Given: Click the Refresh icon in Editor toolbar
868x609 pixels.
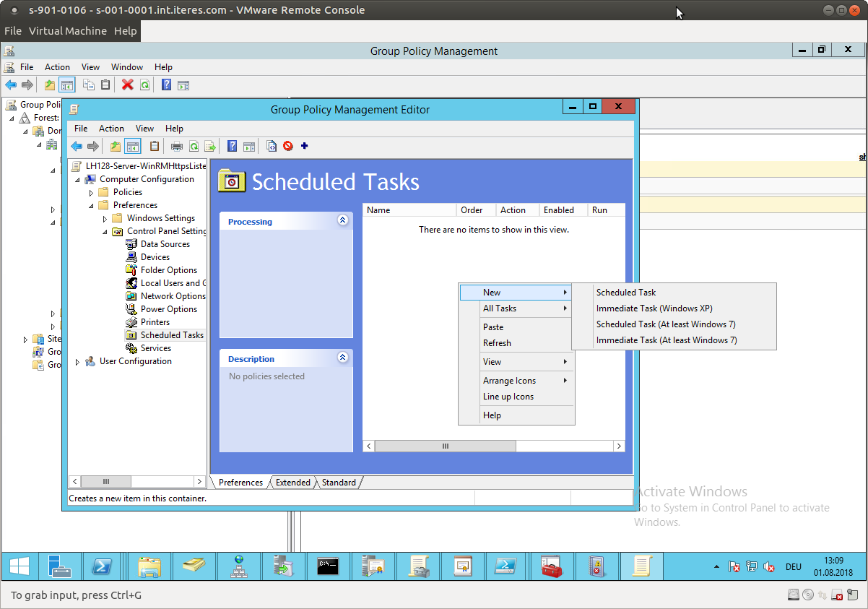Looking at the screenshot, I should 194,146.
